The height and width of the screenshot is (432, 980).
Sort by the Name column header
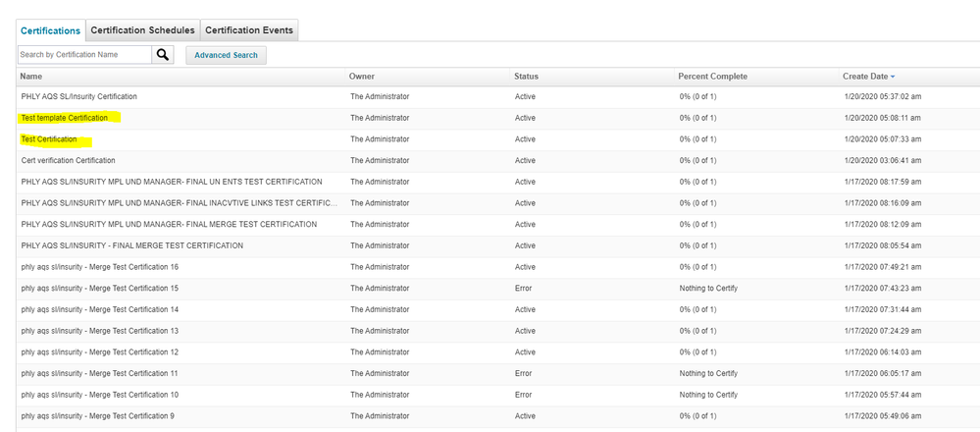point(31,77)
